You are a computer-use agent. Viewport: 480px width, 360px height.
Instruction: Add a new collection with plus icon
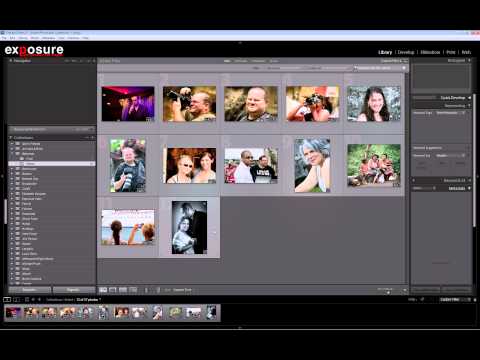tap(92, 137)
